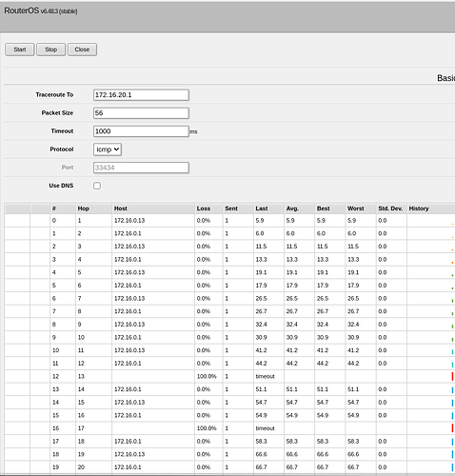Click the Avg value 54.7 in hop 15
455x476 pixels.
click(292, 403)
